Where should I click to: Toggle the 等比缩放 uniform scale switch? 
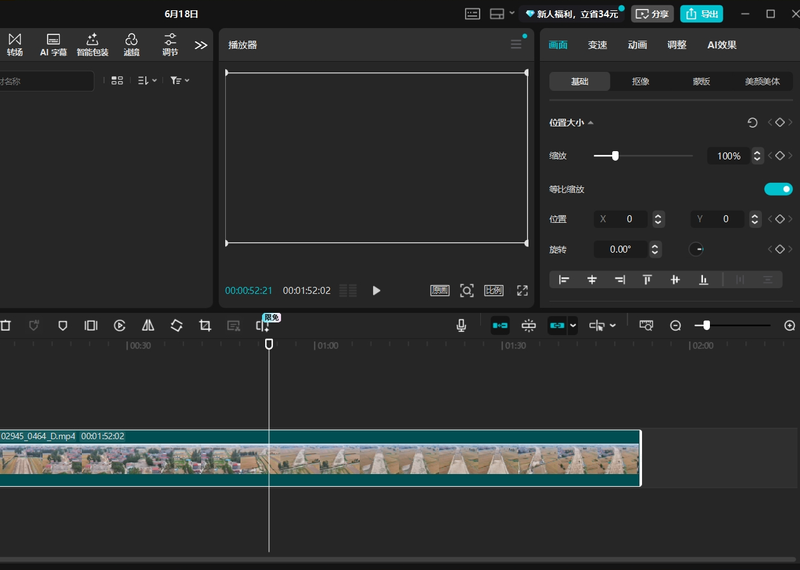pyautogui.click(x=778, y=189)
